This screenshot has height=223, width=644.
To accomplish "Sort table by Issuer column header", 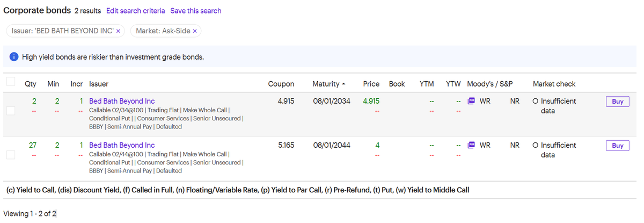I will pyautogui.click(x=99, y=84).
